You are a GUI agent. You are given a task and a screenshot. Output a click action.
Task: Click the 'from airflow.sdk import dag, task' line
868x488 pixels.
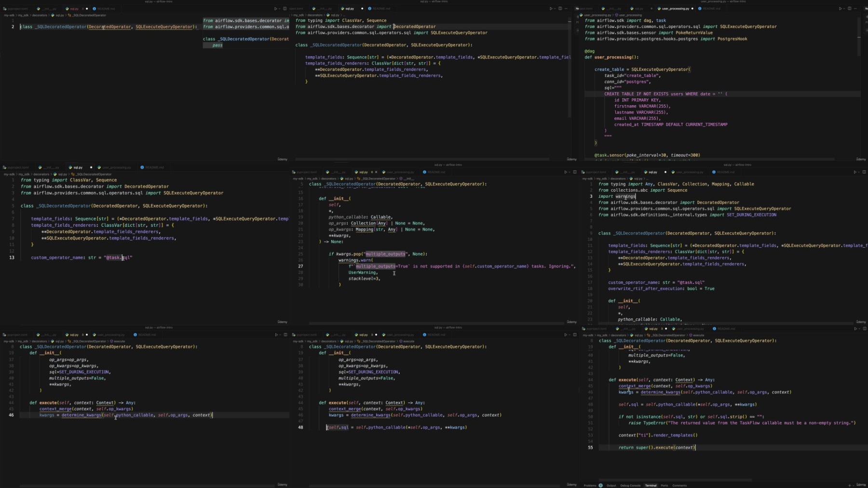pos(625,21)
